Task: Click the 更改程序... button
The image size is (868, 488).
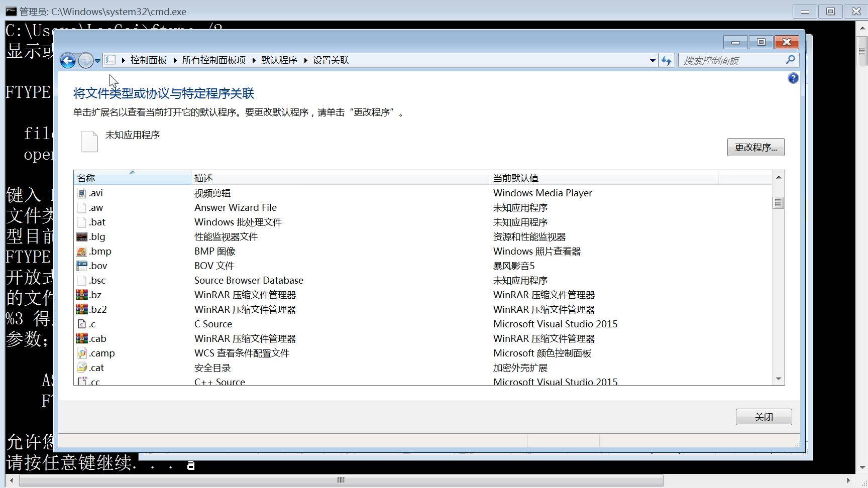Action: pos(756,147)
